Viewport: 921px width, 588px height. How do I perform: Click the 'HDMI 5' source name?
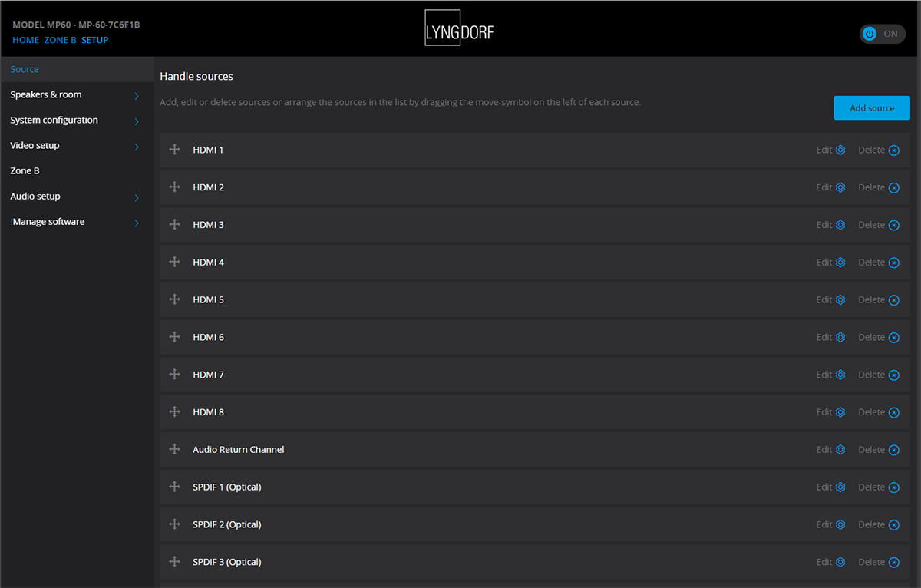click(x=209, y=299)
